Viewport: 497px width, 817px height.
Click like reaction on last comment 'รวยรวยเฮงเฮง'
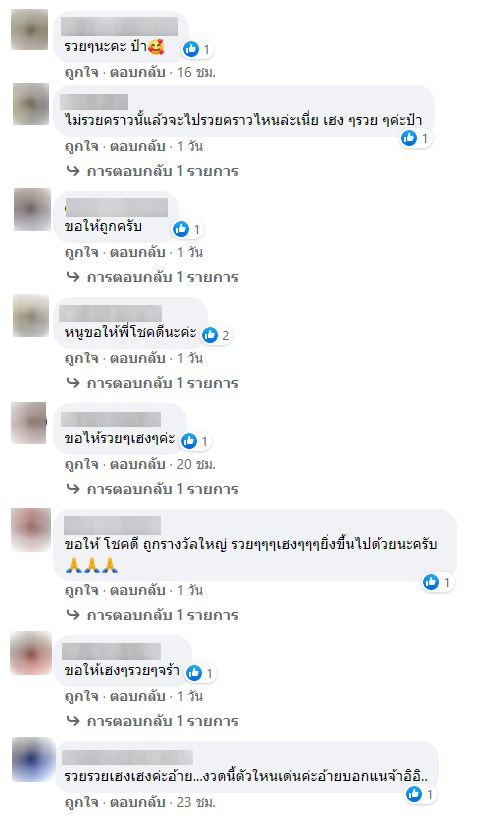(x=420, y=794)
